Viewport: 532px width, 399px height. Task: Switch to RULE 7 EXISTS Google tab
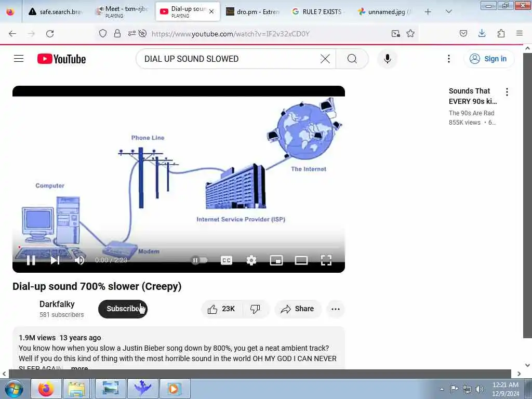318,12
